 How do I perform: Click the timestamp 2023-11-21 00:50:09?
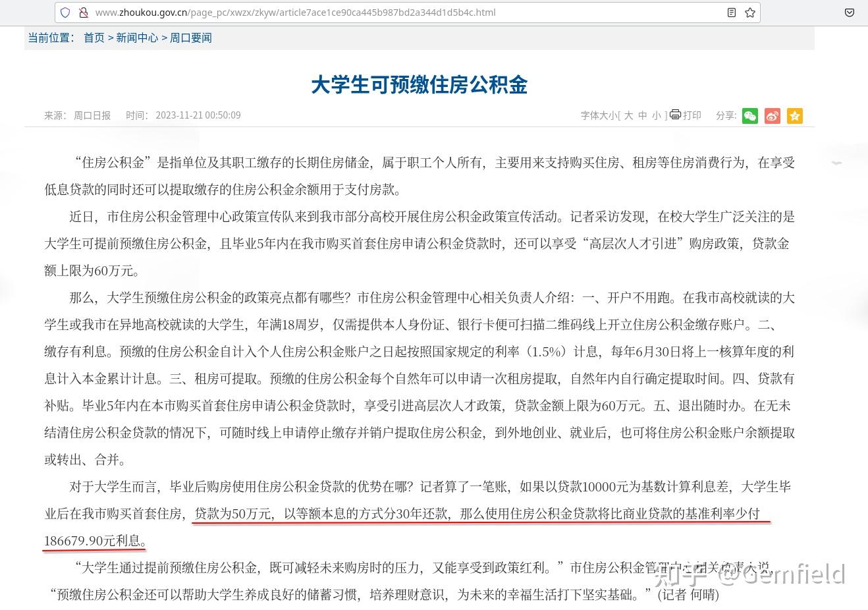(198, 115)
